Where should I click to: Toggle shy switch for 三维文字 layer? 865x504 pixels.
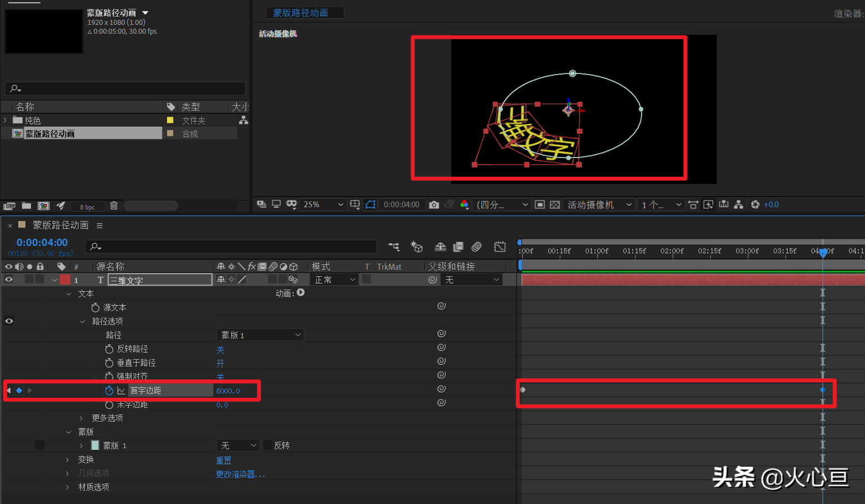tap(221, 280)
